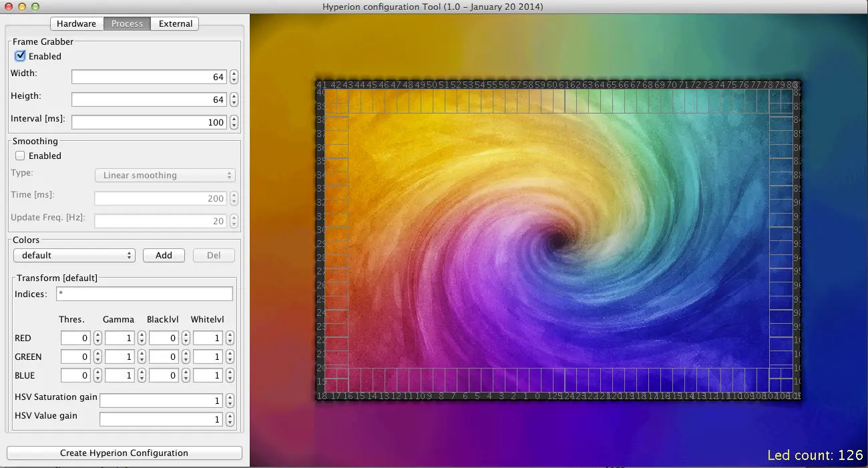The width and height of the screenshot is (868, 468).
Task: Adjust the BLUE Whitelvl spinner arrows
Action: (x=230, y=375)
